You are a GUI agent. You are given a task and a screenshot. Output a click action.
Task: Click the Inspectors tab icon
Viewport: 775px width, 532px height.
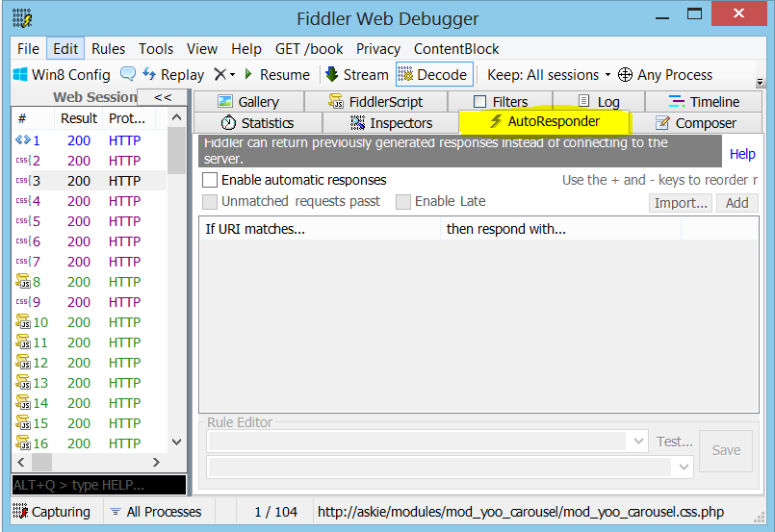click(x=357, y=122)
